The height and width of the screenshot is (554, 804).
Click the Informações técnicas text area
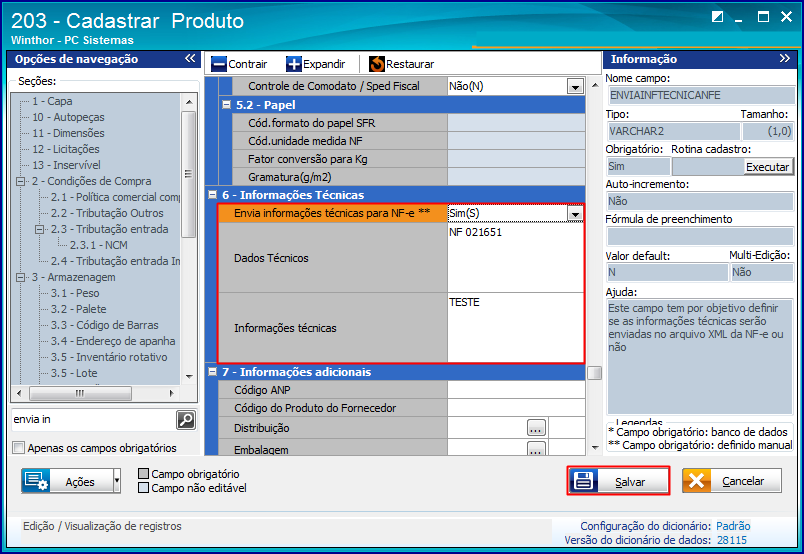tap(516, 328)
